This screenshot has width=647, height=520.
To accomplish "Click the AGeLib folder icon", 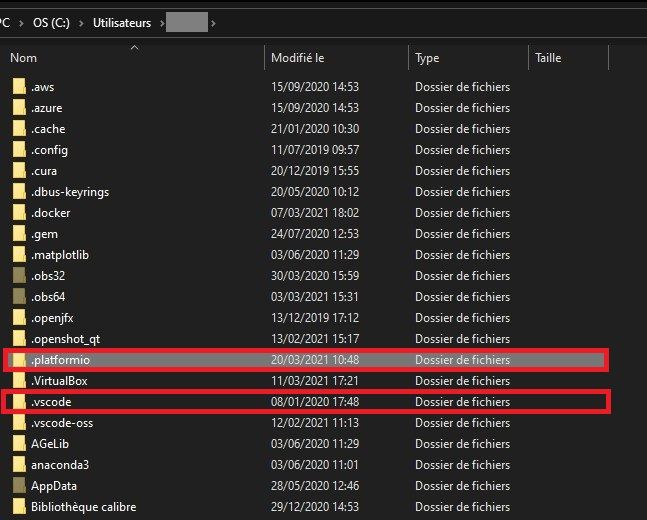I will pos(19,444).
